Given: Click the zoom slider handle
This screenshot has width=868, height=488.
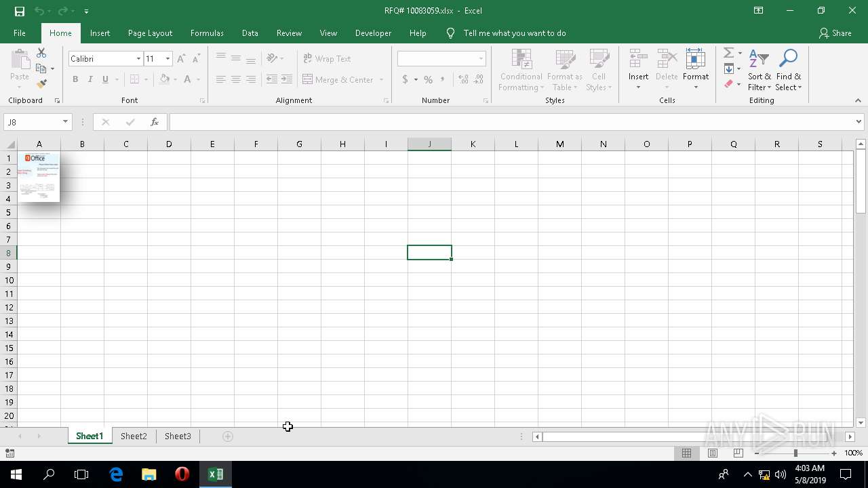Looking at the screenshot, I should coord(795,453).
